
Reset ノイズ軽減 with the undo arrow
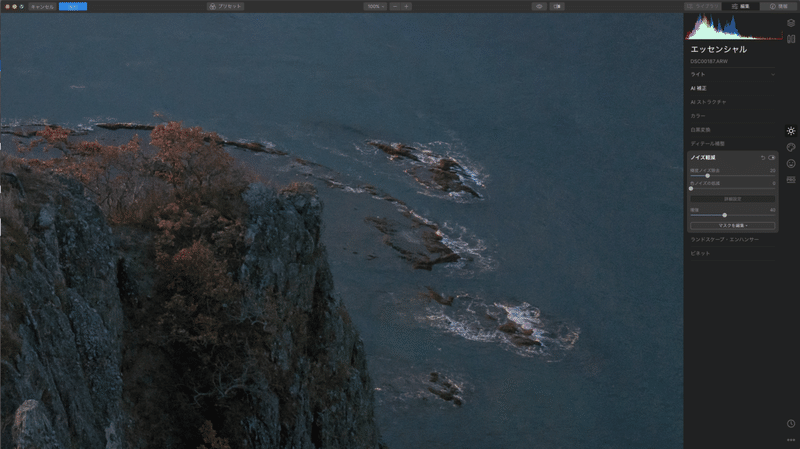click(x=763, y=158)
